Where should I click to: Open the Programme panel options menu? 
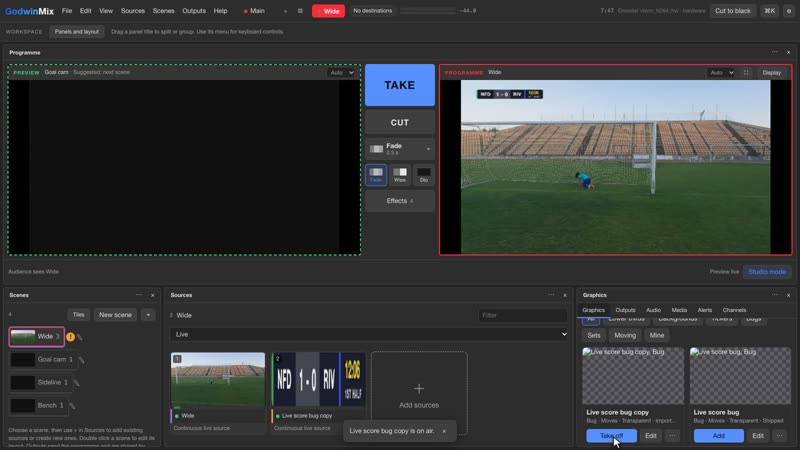pyautogui.click(x=774, y=52)
